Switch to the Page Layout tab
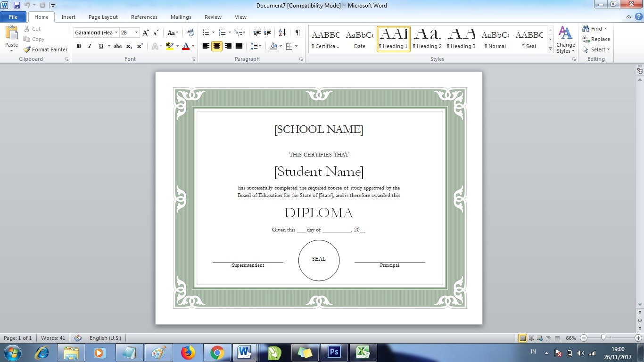Screen dimensions: 644x362 pos(103,17)
